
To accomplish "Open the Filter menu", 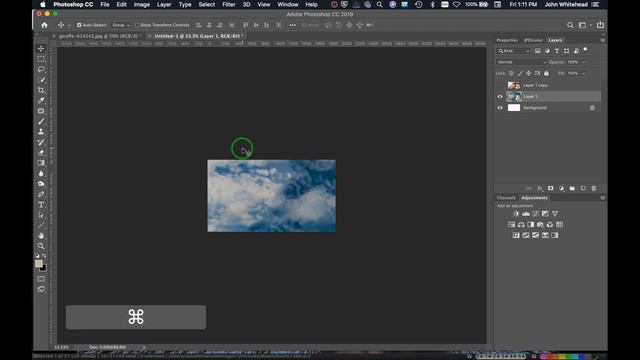I will tap(229, 4).
